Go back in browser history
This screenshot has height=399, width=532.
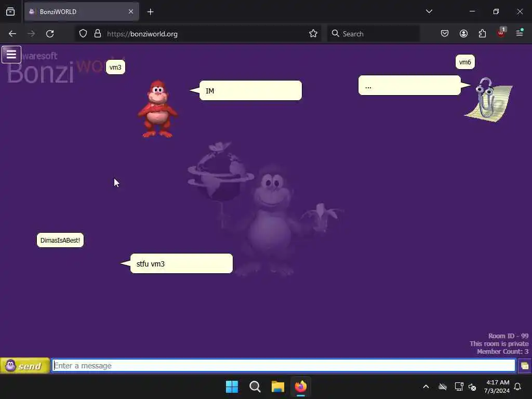point(12,34)
